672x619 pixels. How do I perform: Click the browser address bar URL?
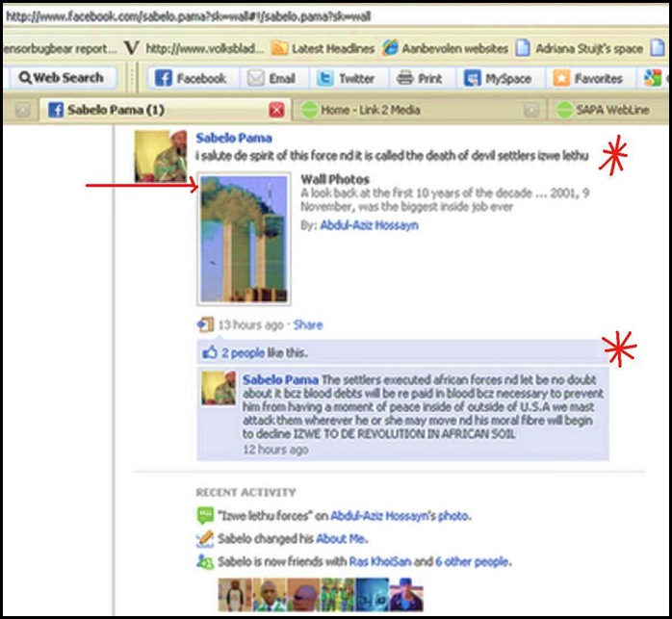coord(188,16)
